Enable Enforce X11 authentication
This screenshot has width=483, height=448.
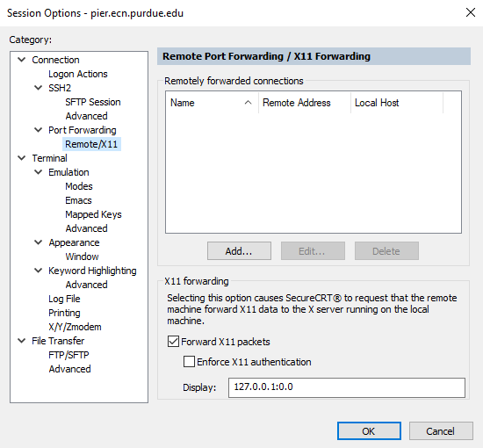(x=189, y=361)
